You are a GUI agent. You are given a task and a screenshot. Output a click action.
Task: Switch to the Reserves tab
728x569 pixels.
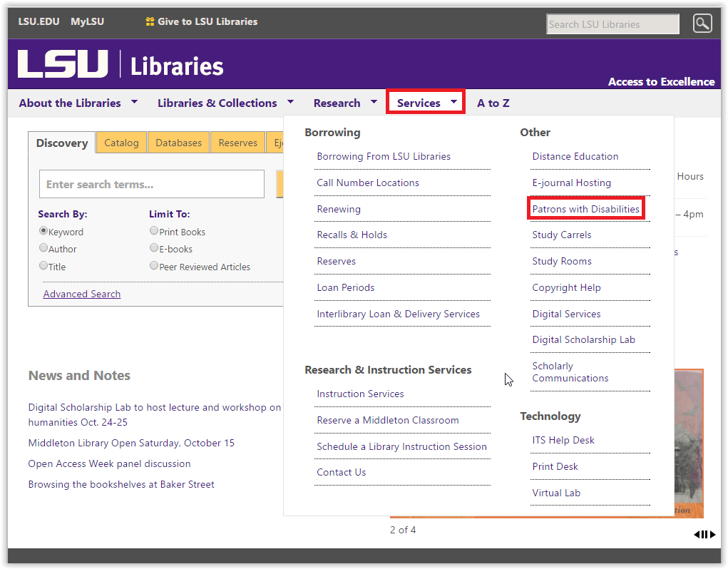[x=237, y=143]
